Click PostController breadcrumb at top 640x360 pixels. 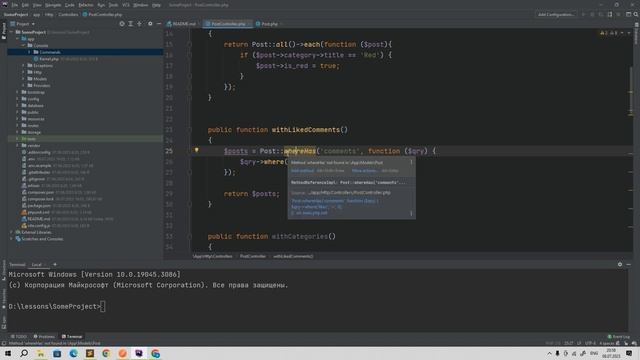[x=102, y=14]
